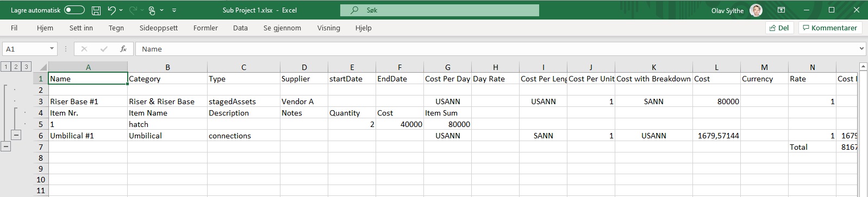
Task: Open the Sideoppsett tab
Action: point(159,28)
